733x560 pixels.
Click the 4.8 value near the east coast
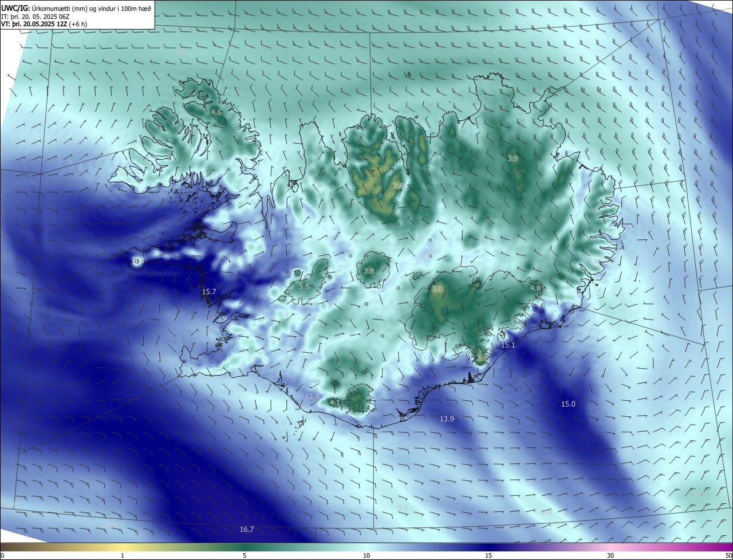tap(535, 288)
